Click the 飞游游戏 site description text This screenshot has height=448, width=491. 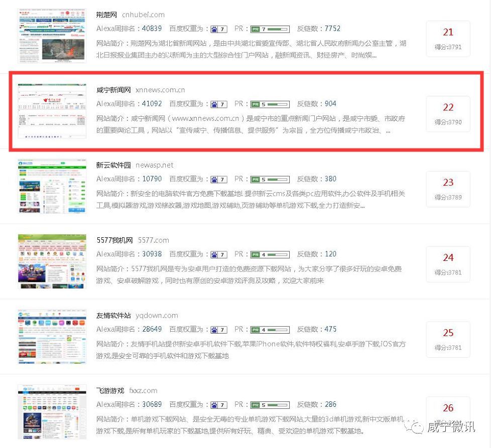point(250,425)
